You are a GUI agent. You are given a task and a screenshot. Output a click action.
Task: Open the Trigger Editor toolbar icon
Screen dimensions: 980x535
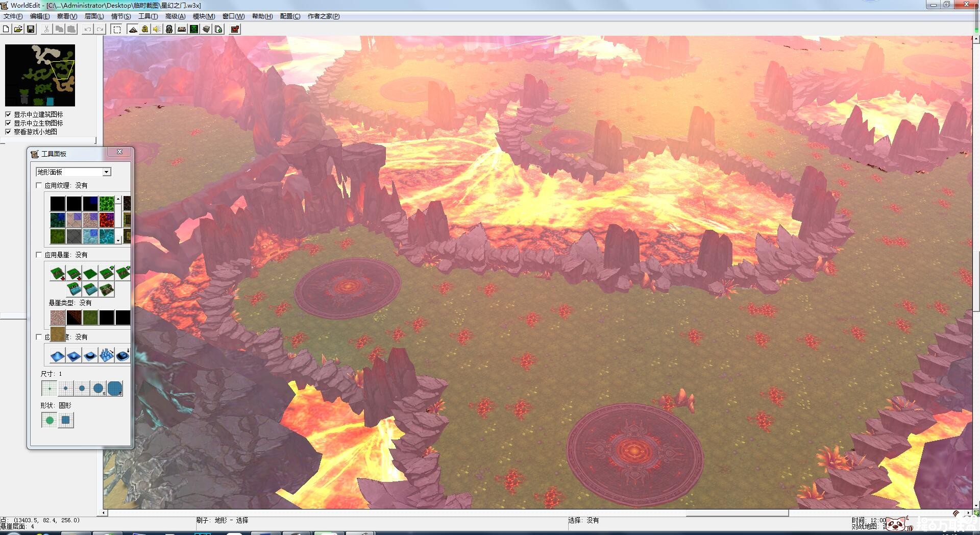[x=145, y=29]
